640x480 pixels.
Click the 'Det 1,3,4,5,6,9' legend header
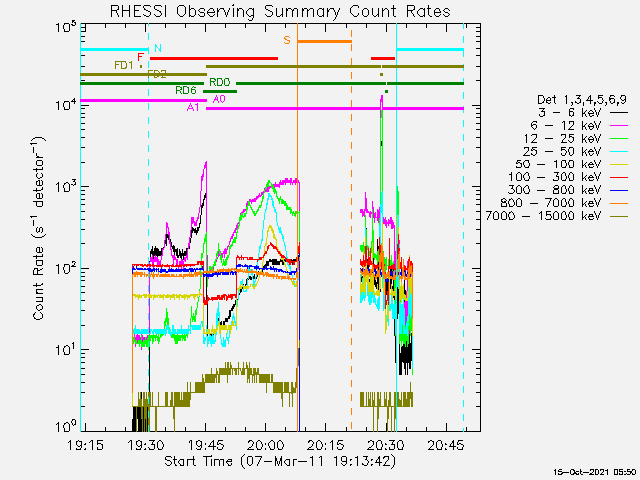click(x=582, y=100)
